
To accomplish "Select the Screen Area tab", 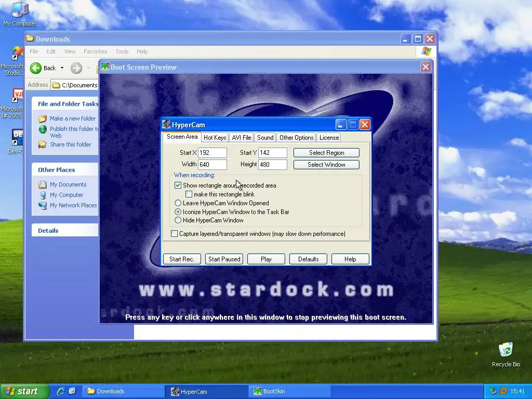I will pyautogui.click(x=182, y=137).
